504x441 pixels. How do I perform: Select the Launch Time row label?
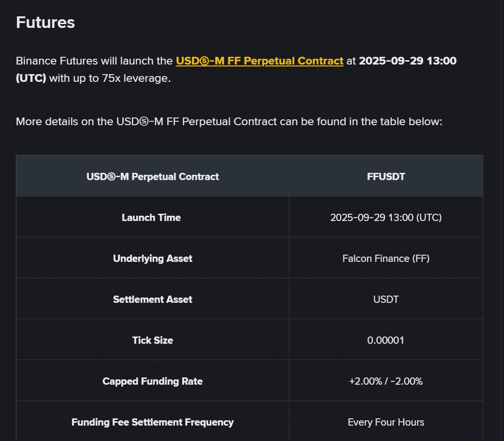tap(151, 218)
